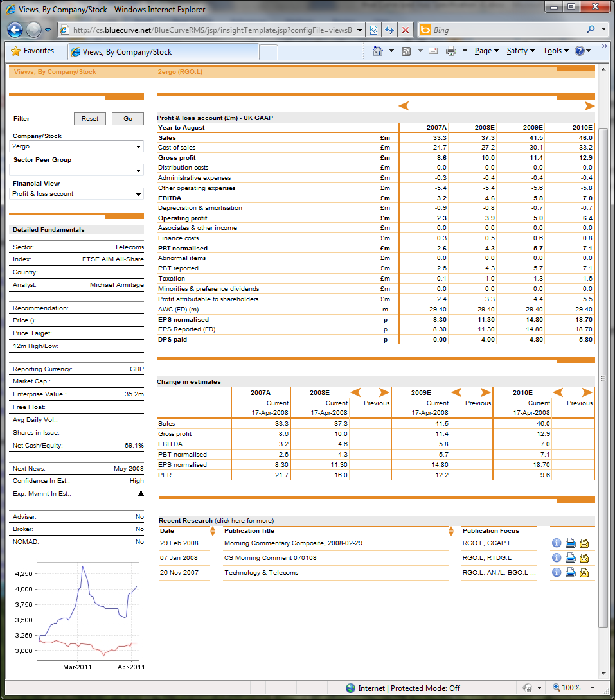615x700 pixels.
Task: Click the Print icon in command bar
Action: [451, 51]
